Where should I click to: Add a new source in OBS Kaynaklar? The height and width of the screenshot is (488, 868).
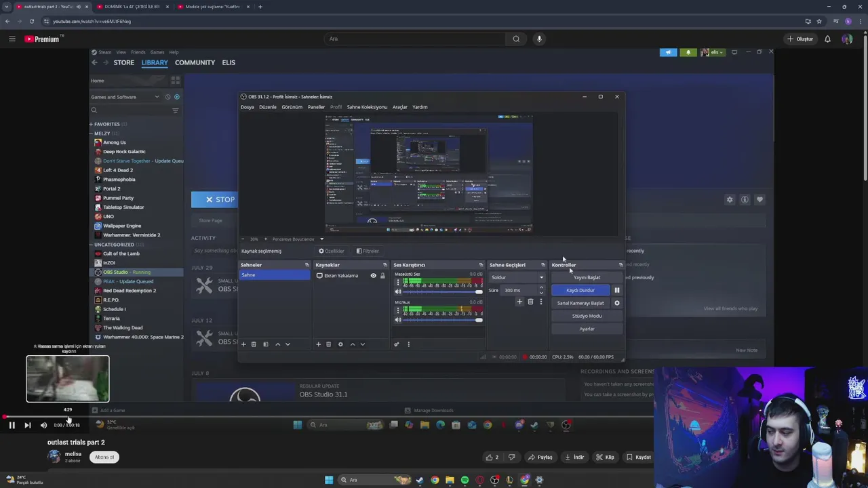[318, 344]
